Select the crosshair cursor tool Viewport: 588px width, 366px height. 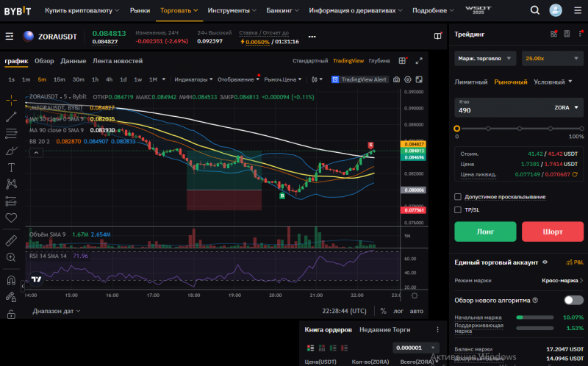11,100
